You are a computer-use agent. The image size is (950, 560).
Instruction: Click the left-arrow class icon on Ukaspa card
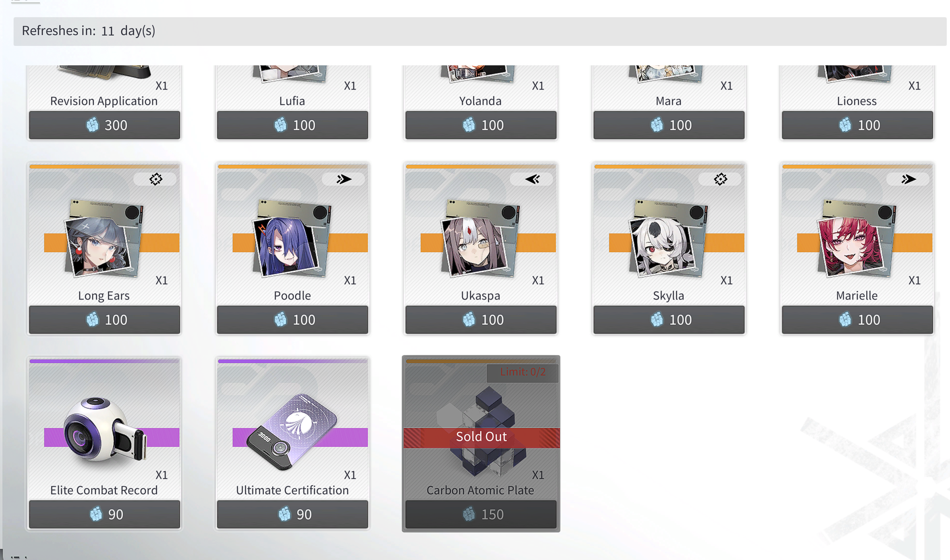coord(532,179)
